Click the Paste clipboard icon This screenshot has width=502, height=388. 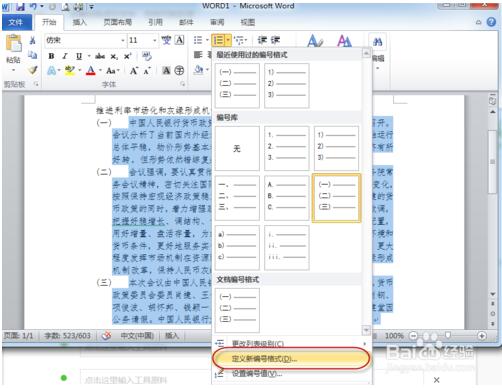(13, 43)
